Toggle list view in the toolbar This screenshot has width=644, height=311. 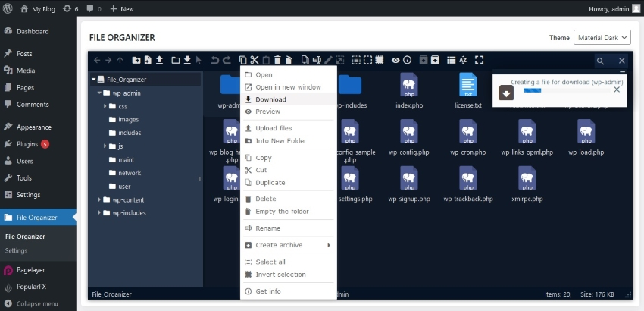pyautogui.click(x=451, y=60)
